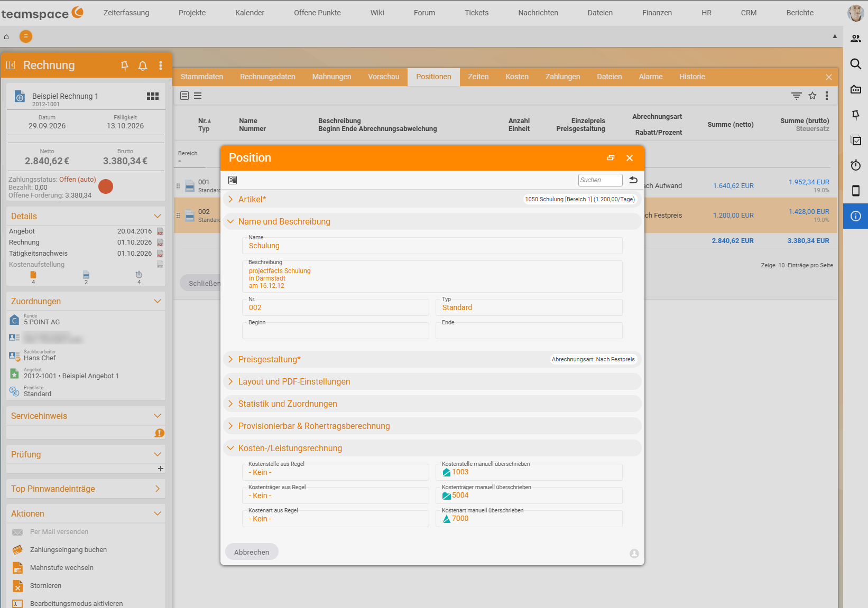This screenshot has height=608, width=868.
Task: Collapse the Kosten-/Leistungsrechnung section
Action: pos(432,448)
